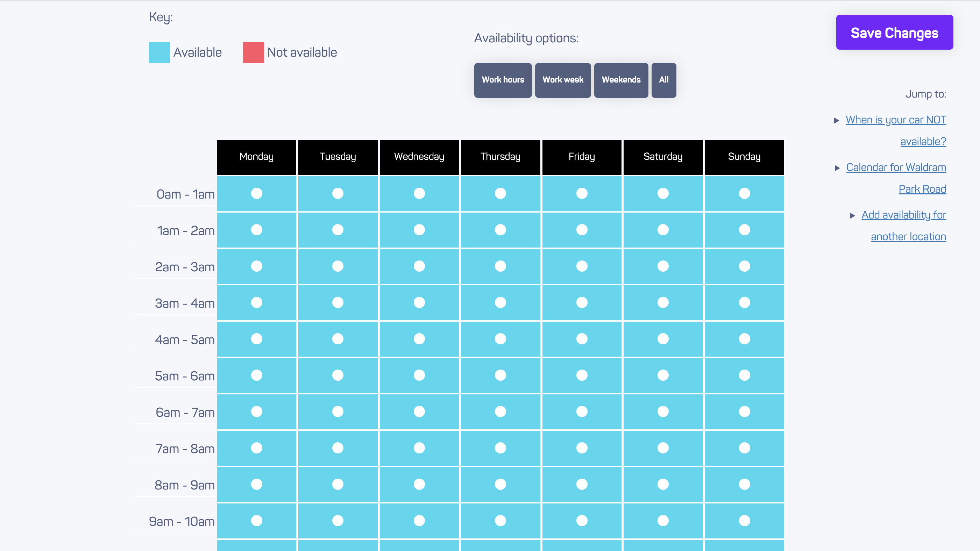Image resolution: width=980 pixels, height=551 pixels.
Task: Toggle Tuesday 8am - 9am availability slot
Action: (x=338, y=485)
